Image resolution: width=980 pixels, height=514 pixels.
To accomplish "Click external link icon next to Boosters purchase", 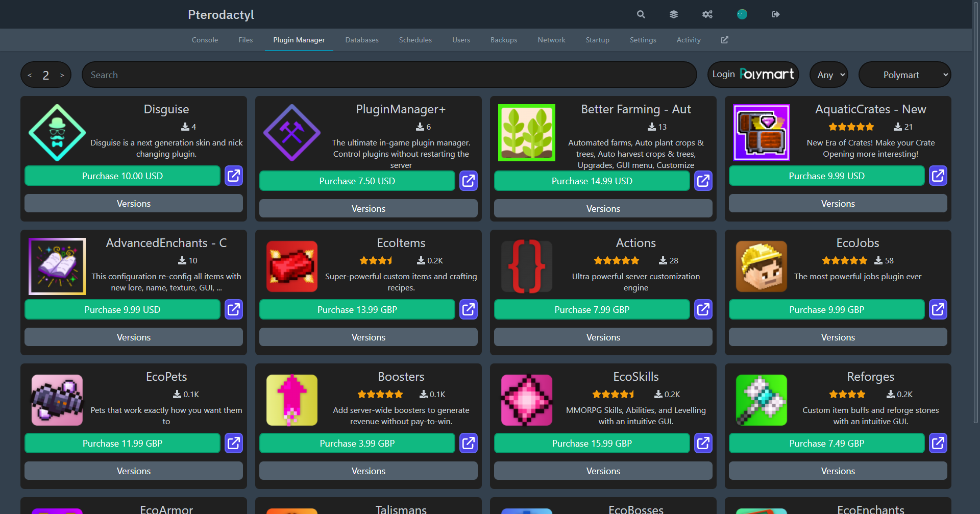I will coord(469,444).
